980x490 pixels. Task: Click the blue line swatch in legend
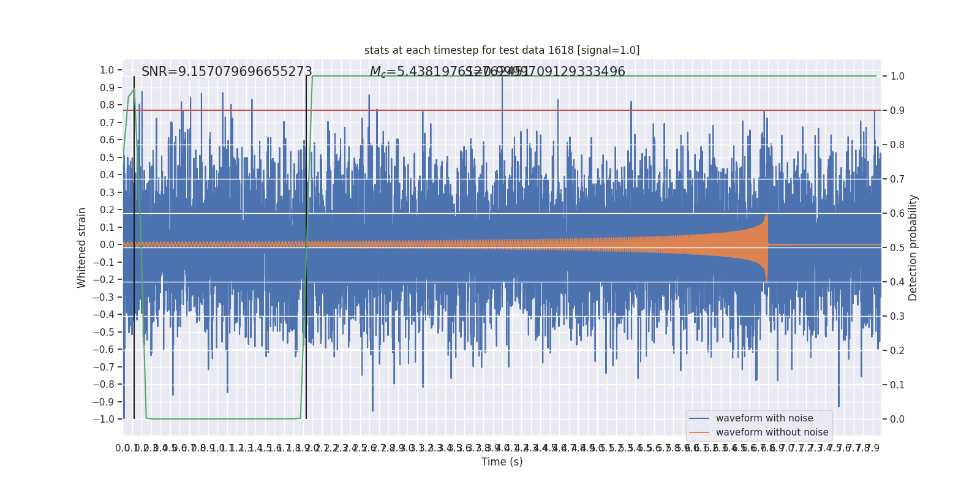[699, 418]
